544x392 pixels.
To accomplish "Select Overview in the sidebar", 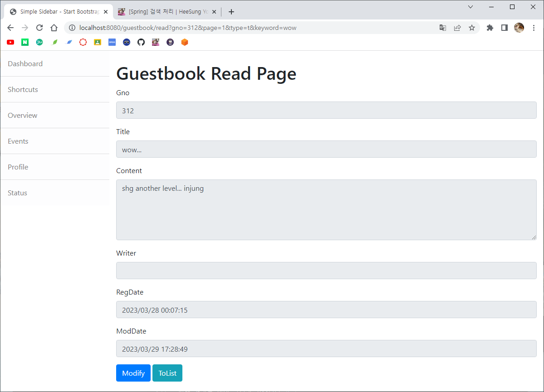I will pos(55,116).
